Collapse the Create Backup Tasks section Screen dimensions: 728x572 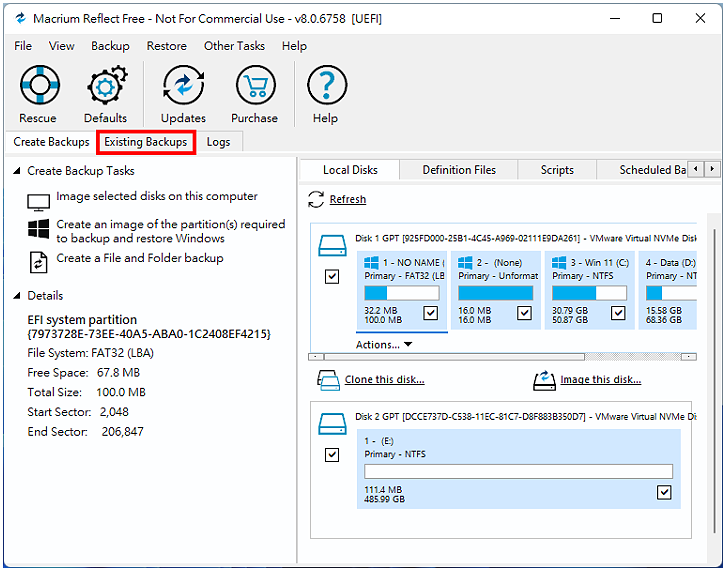[x=17, y=171]
